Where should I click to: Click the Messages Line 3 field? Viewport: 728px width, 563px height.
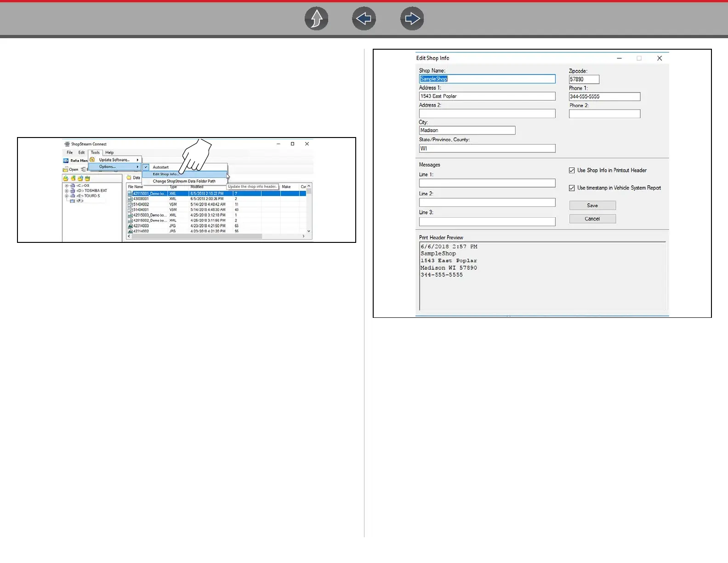click(x=487, y=222)
